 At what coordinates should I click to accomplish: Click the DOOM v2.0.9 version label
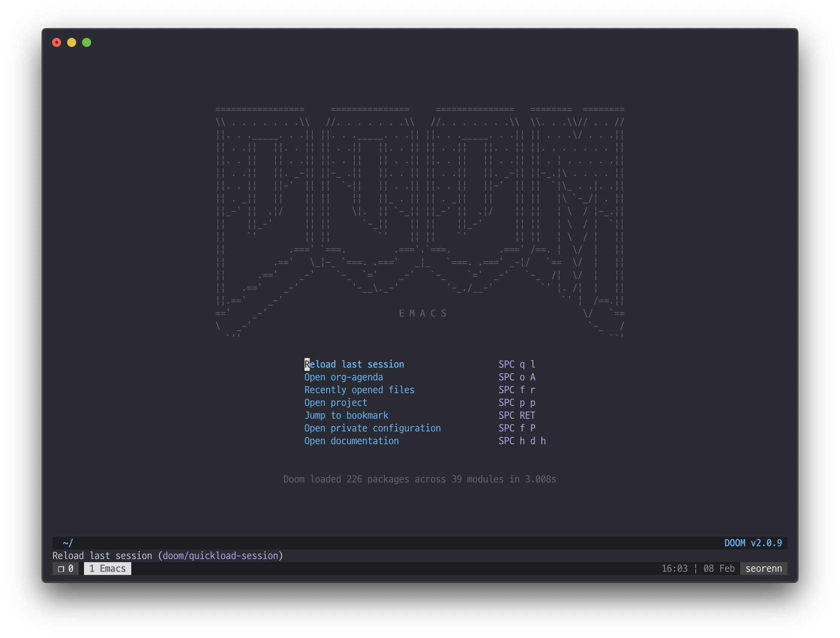coord(753,543)
